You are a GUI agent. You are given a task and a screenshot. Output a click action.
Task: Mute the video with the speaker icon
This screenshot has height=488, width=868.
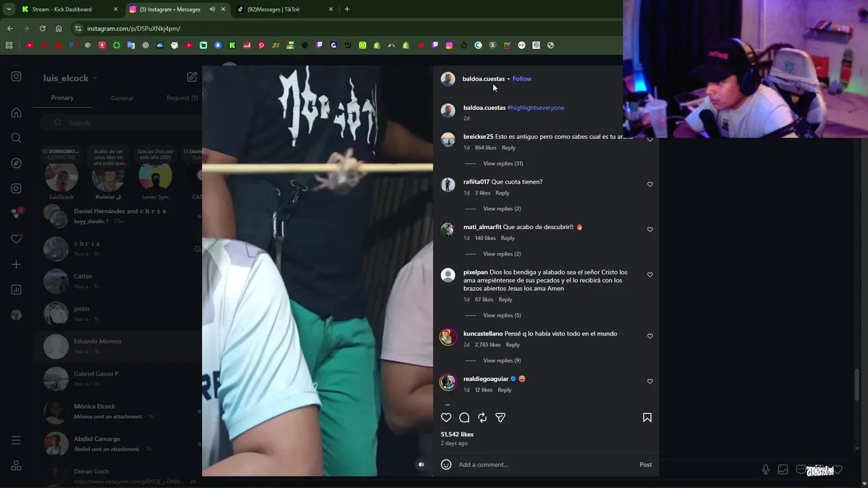click(x=421, y=464)
